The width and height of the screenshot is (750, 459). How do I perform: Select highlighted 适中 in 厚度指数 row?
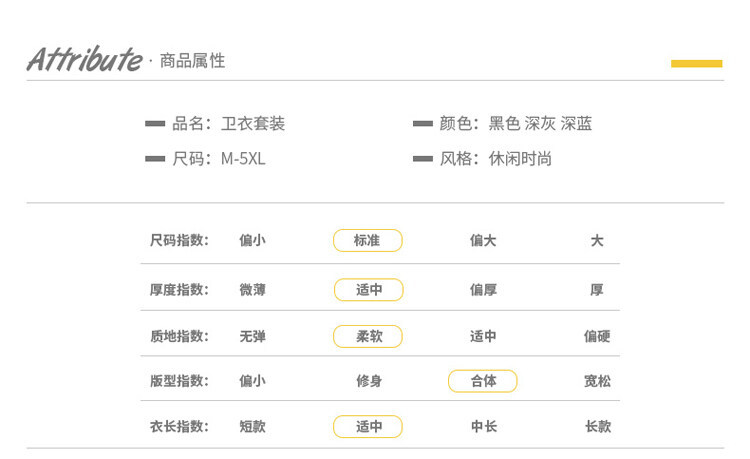point(368,290)
